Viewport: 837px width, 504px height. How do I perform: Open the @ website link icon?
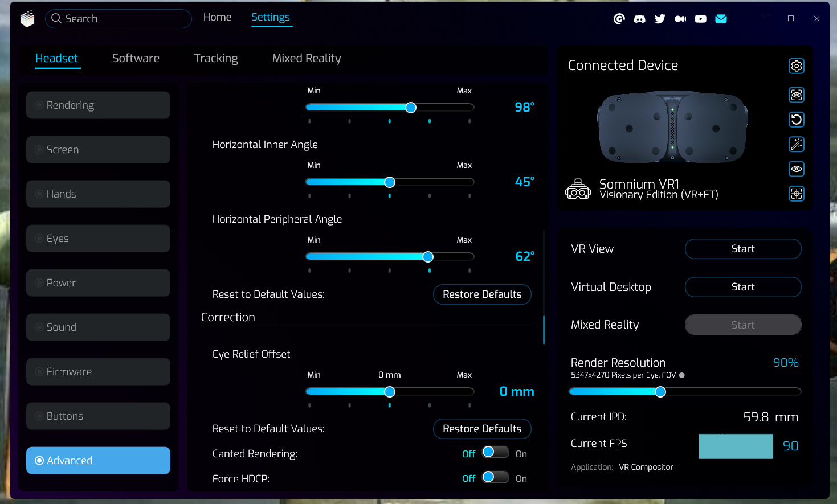pyautogui.click(x=619, y=19)
